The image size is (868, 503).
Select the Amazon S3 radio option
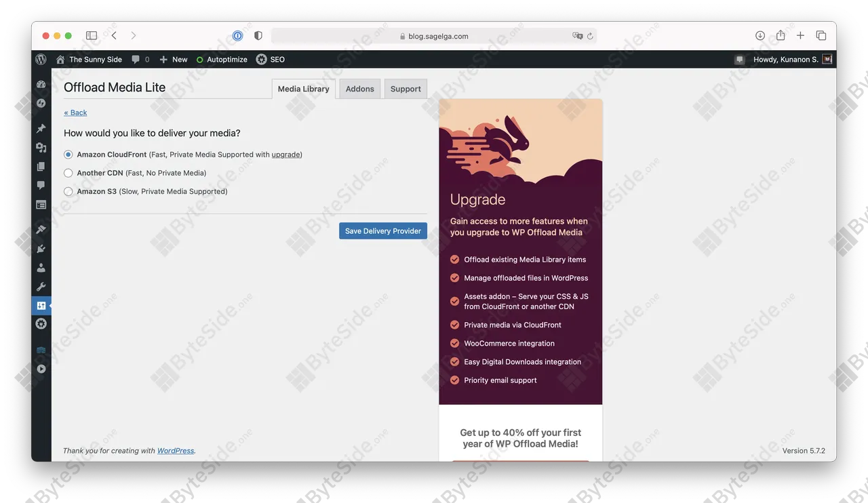tap(68, 191)
